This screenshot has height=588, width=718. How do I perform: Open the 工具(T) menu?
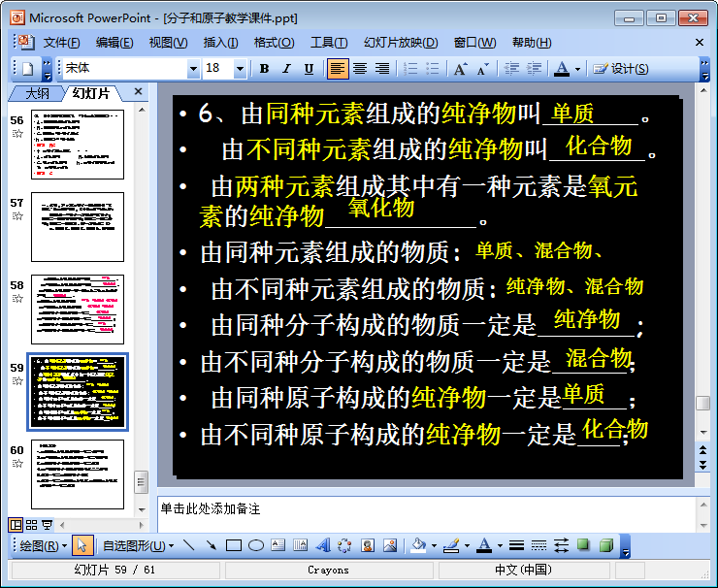(329, 43)
